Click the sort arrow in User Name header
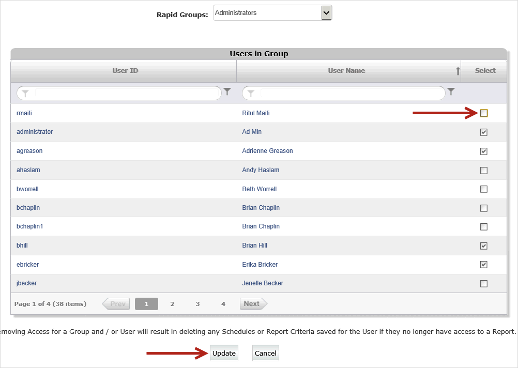Viewport: 518px width, 368px height. (x=458, y=71)
